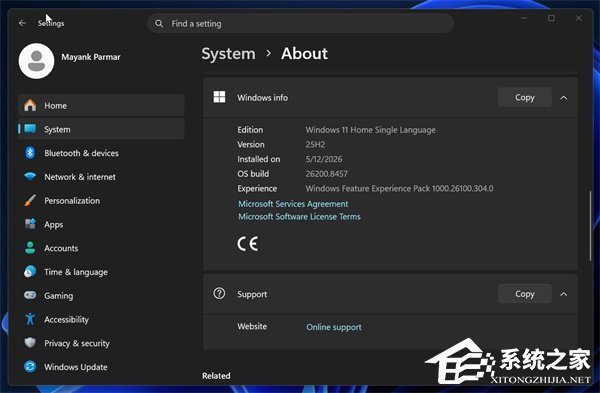Go to Bluetooth & devices
This screenshot has width=600, height=393.
[x=101, y=153]
